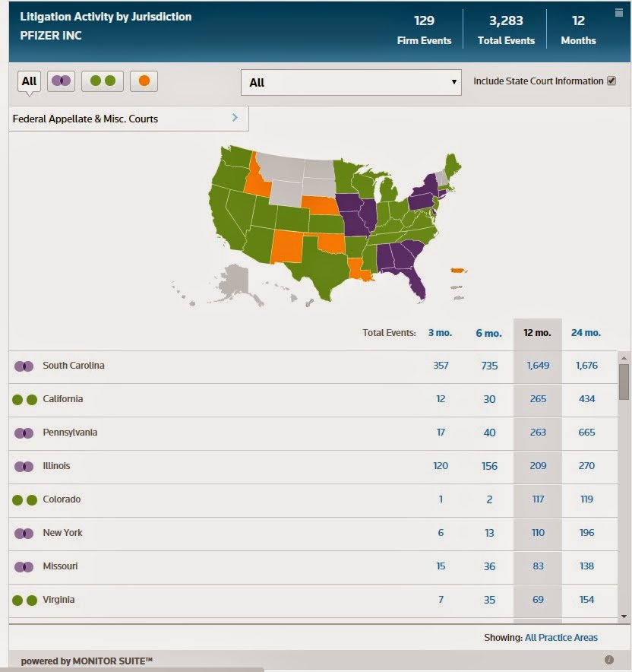The width and height of the screenshot is (632, 672).
Task: Open New York 24 mo. value 196
Action: point(586,533)
